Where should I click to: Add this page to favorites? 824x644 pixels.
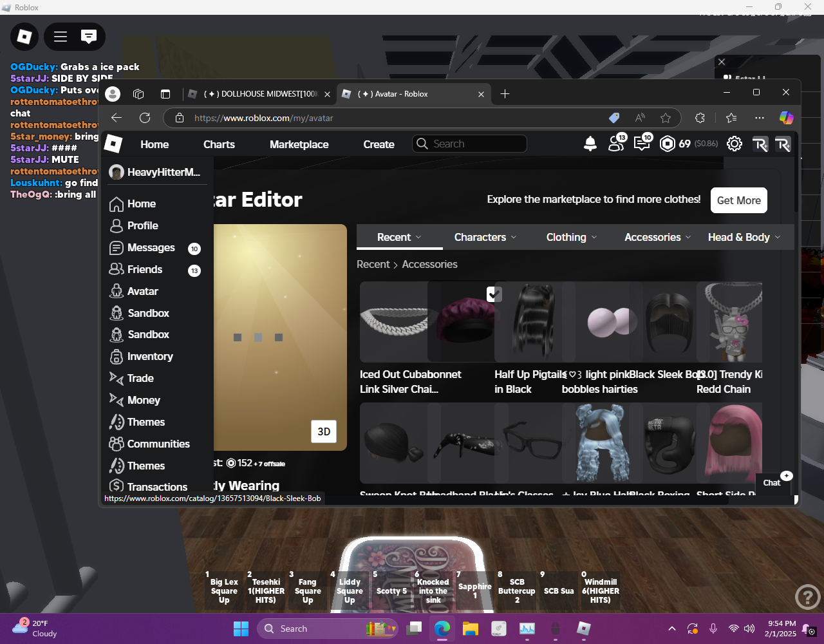[x=666, y=118]
